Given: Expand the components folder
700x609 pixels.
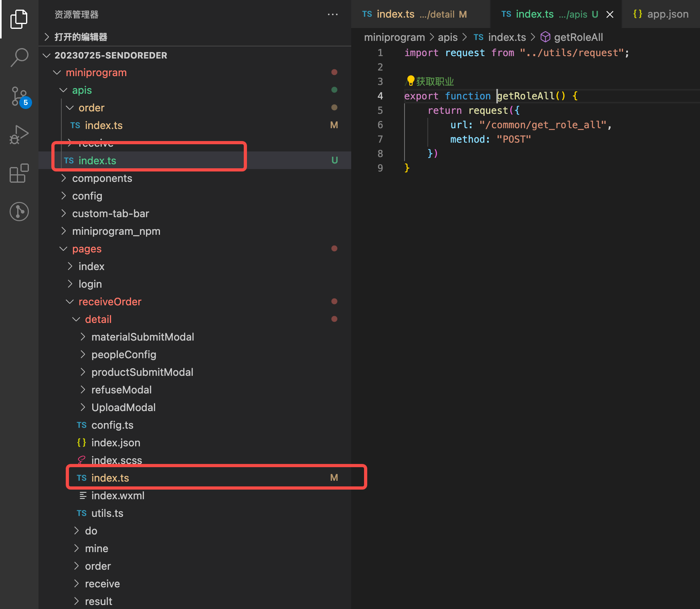Looking at the screenshot, I should coord(195,178).
